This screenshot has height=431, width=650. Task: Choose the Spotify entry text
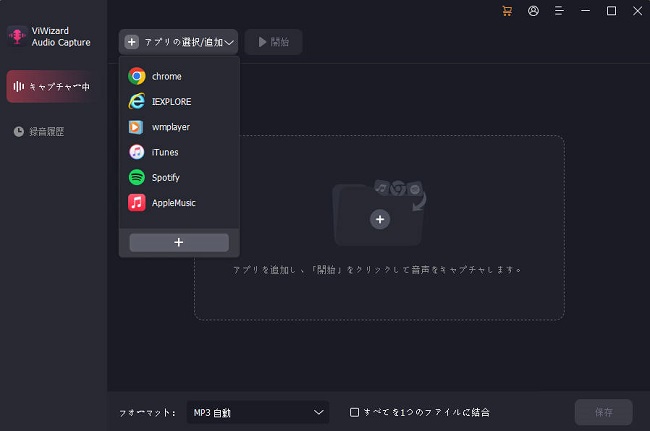[x=166, y=177]
